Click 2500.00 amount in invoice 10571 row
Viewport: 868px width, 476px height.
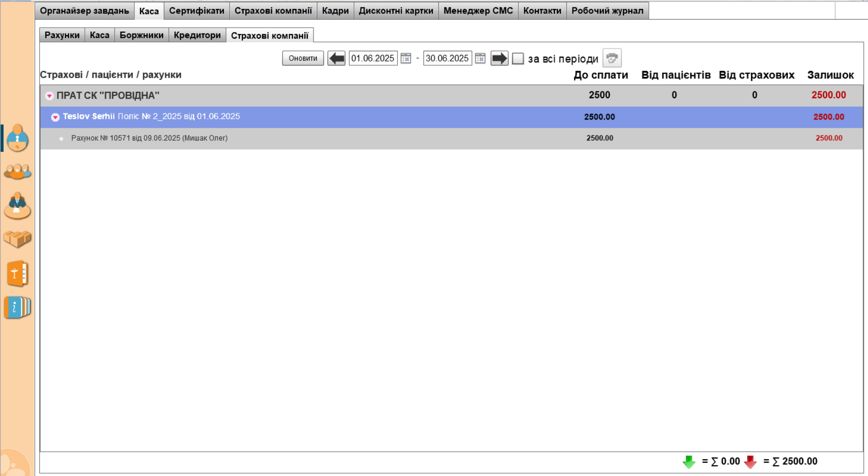pos(600,138)
